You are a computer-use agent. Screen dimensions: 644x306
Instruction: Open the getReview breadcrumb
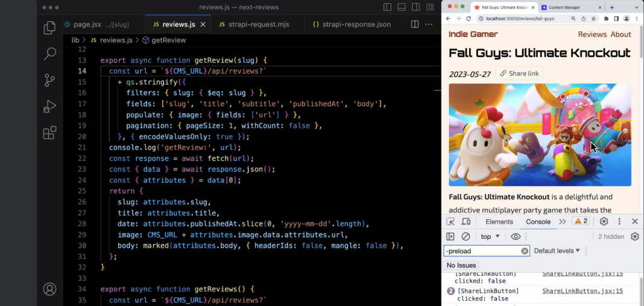click(164, 40)
